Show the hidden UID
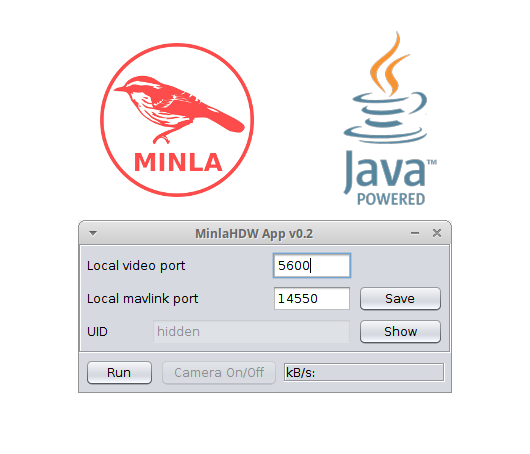The height and width of the screenshot is (454, 530). pos(400,332)
